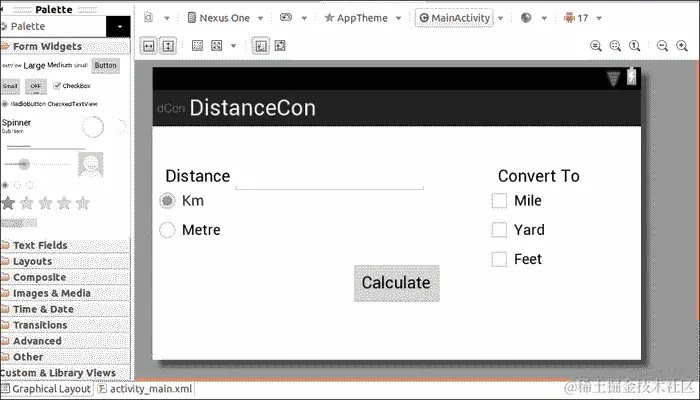This screenshot has height=400, width=700.
Task: Click emulate real size zoom icon
Action: tap(596, 46)
